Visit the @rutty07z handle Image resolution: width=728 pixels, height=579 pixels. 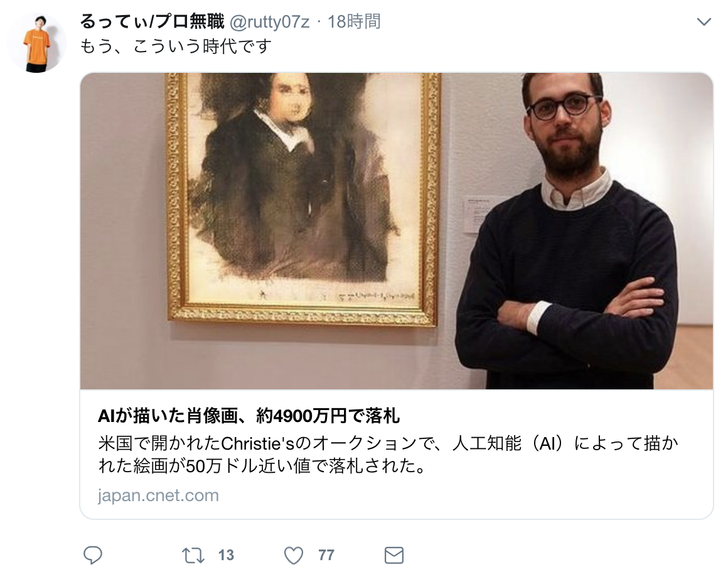[x=270, y=22]
